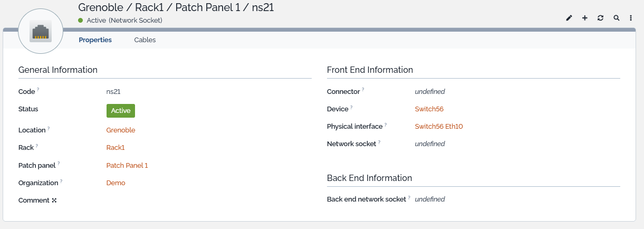Screen dimensions: 644x229
Task: Click the Physical interface help question mark
Action: click(x=386, y=125)
